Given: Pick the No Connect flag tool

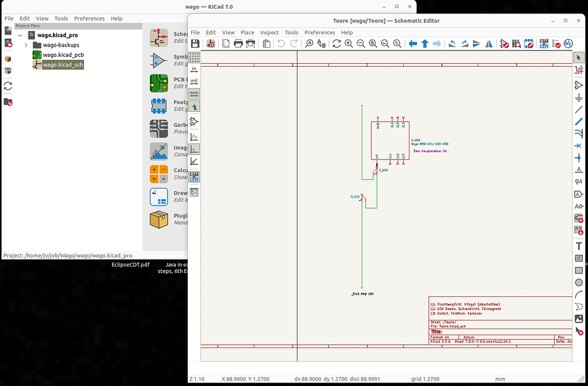Looking at the screenshot, I should point(579,146).
